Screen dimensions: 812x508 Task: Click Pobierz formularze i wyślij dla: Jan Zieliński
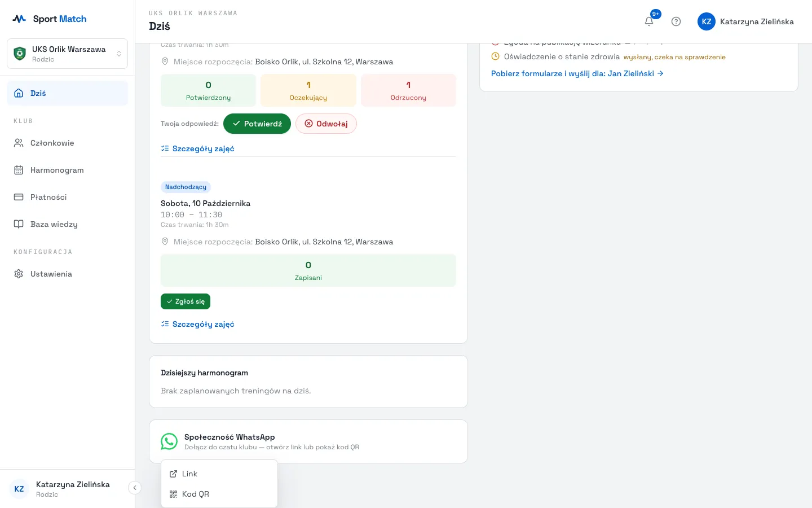click(577, 73)
